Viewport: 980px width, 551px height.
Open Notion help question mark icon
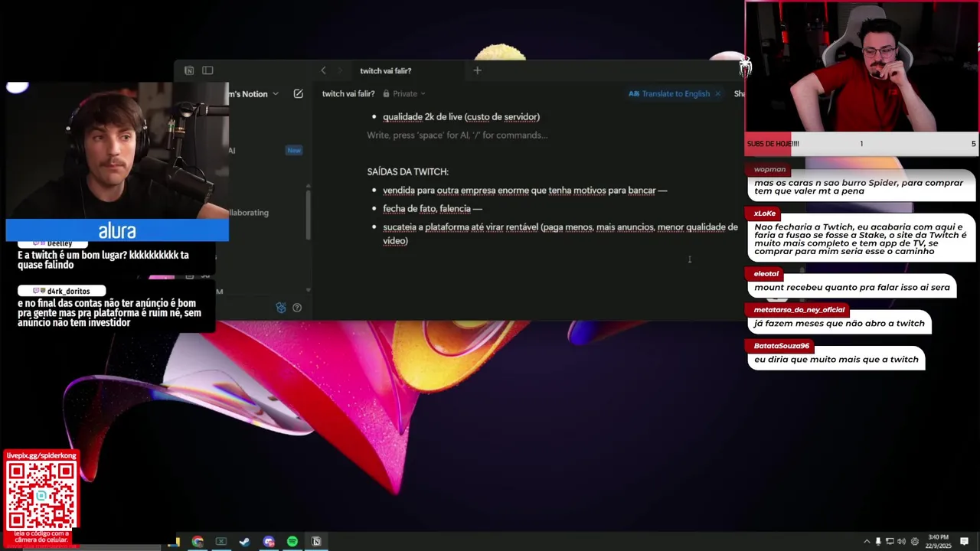coord(297,308)
